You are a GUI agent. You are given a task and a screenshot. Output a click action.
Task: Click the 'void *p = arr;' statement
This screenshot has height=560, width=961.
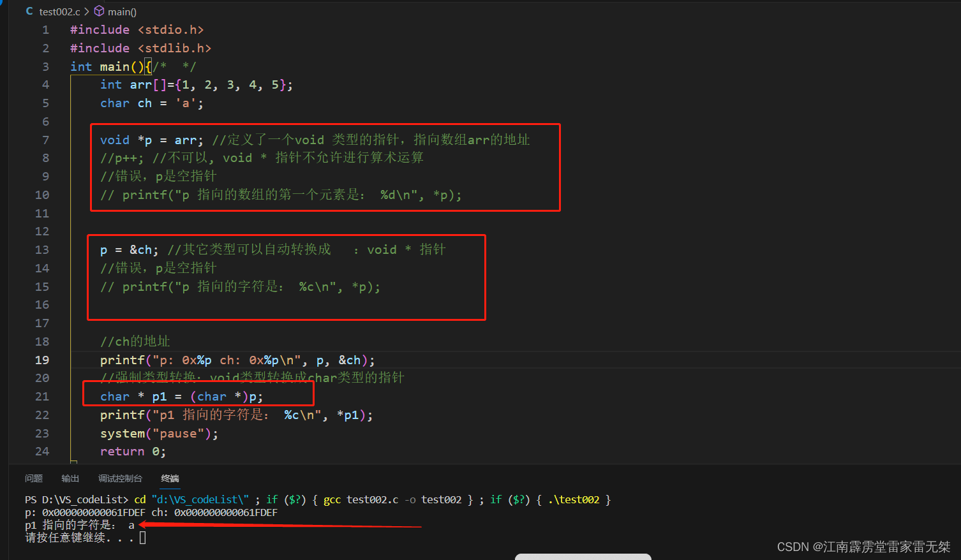click(152, 140)
